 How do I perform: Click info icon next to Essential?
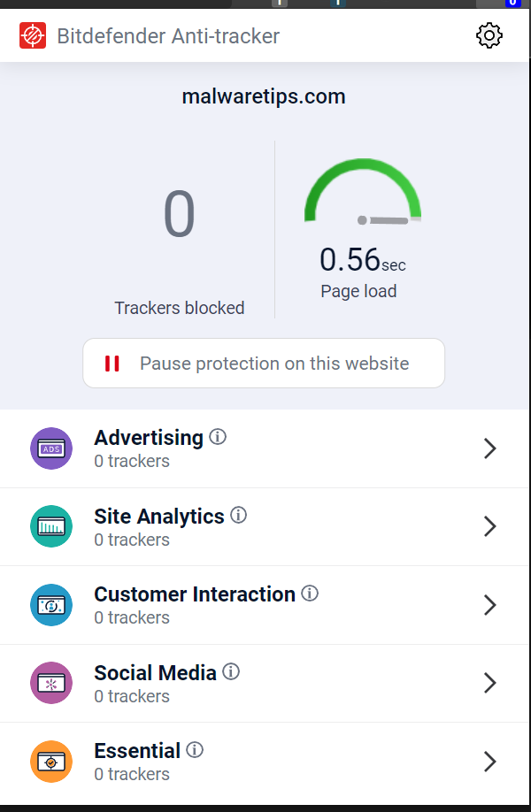195,750
